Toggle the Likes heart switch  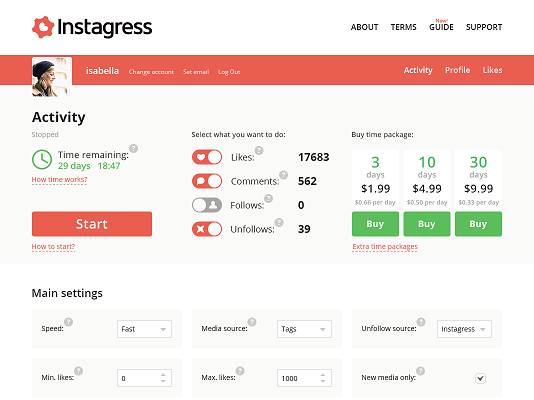[x=207, y=157]
